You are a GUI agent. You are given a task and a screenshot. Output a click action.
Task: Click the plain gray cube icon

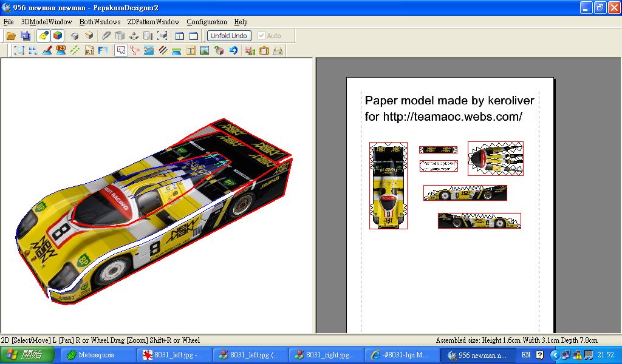pos(75,36)
